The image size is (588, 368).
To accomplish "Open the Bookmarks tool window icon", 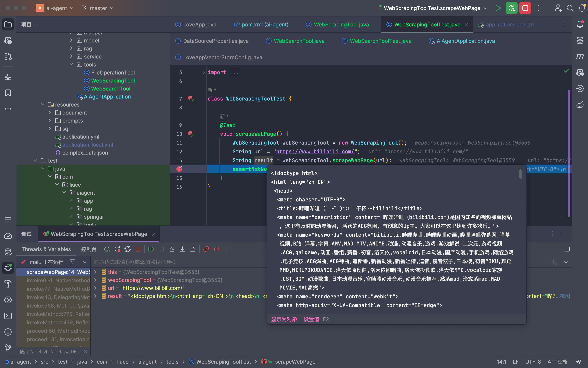I will pos(8,93).
